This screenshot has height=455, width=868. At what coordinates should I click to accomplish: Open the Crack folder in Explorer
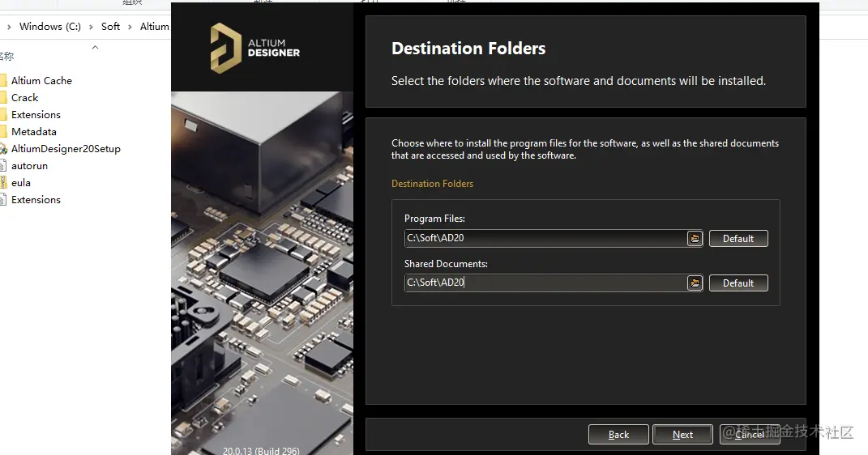click(24, 98)
